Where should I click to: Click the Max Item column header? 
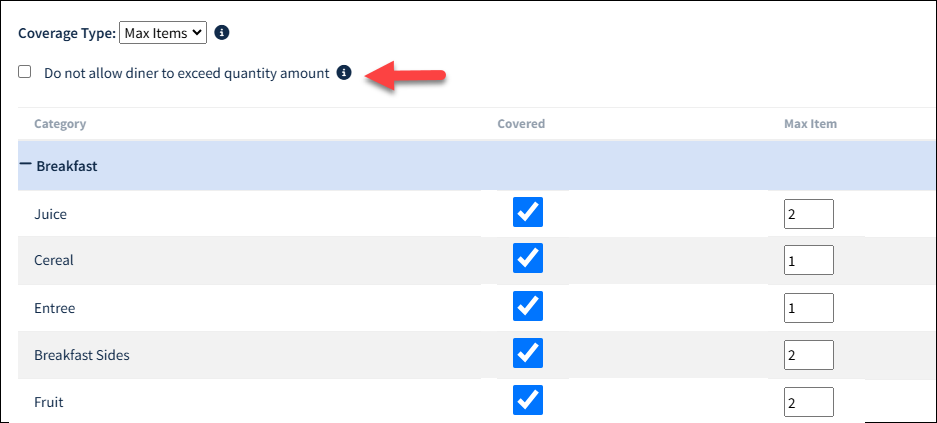click(810, 124)
